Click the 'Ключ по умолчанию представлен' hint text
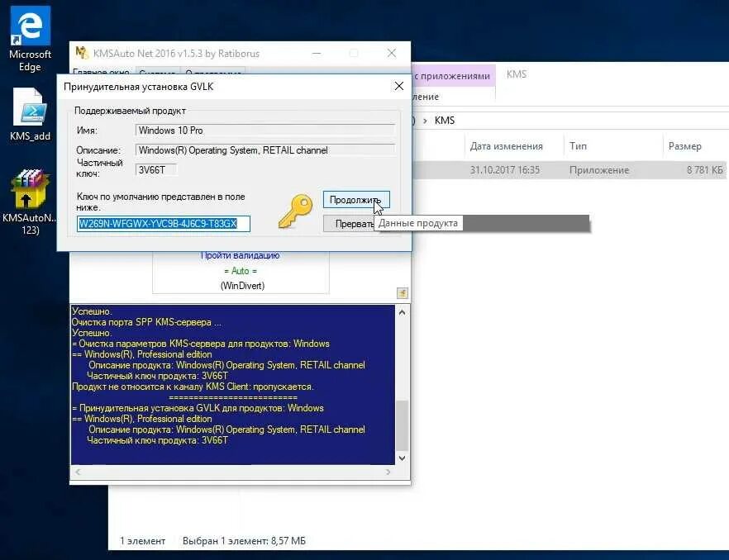This screenshot has width=729, height=560. tap(161, 202)
